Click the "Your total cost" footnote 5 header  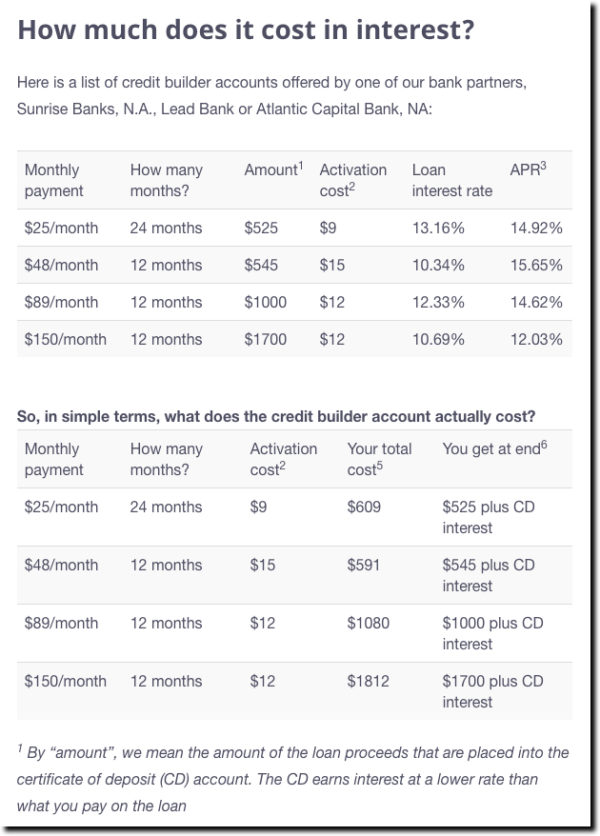coord(379,459)
